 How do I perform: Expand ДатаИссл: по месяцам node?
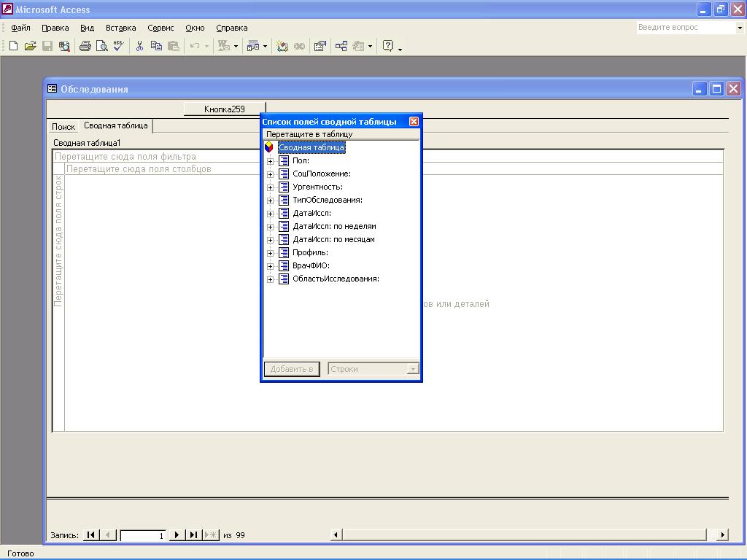coord(270,239)
